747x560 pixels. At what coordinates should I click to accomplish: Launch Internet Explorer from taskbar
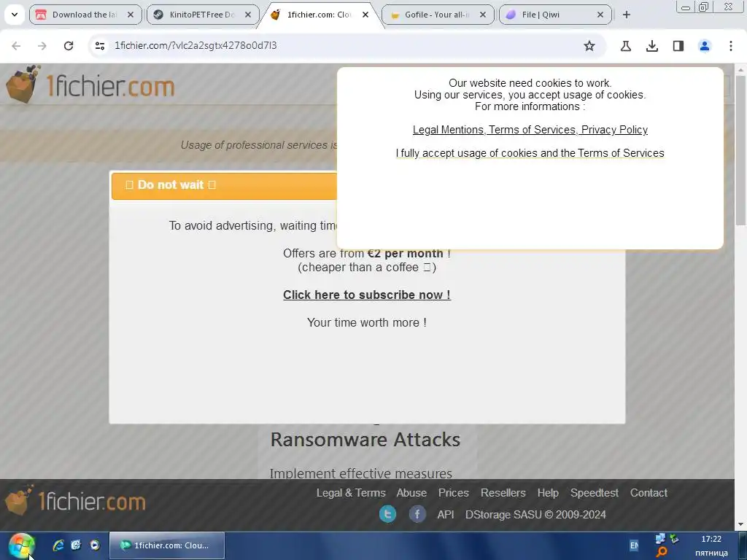pyautogui.click(x=58, y=545)
